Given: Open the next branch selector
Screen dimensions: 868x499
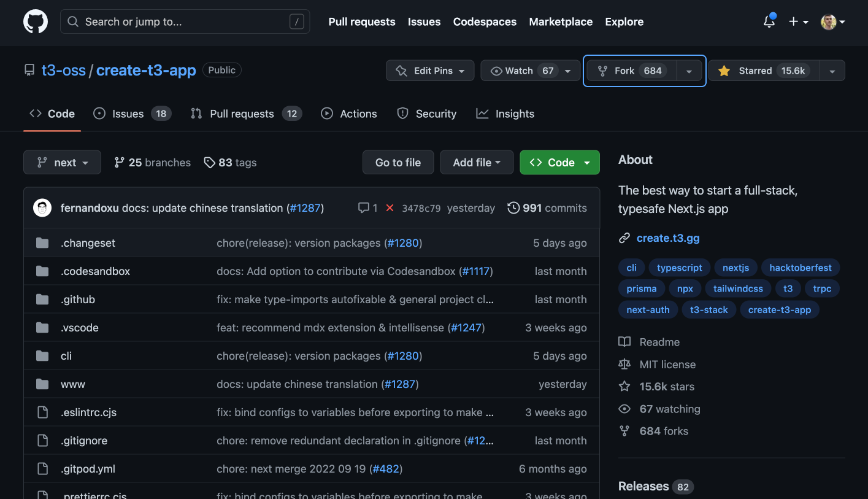Looking at the screenshot, I should pyautogui.click(x=62, y=163).
